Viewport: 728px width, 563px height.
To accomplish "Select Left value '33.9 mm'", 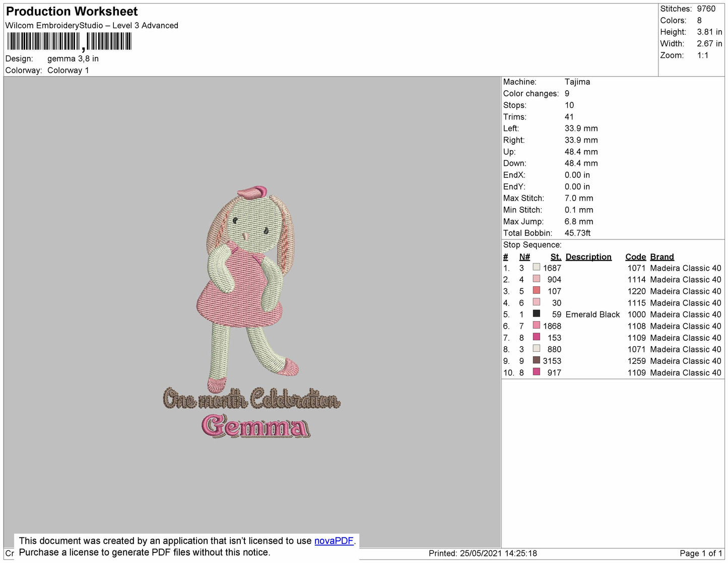I will click(x=581, y=128).
